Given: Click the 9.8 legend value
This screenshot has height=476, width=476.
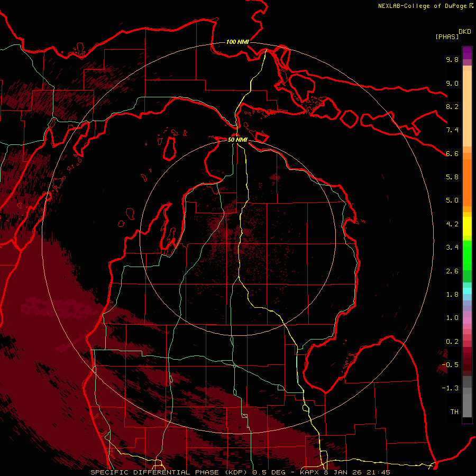Looking at the screenshot, I should (x=452, y=59).
